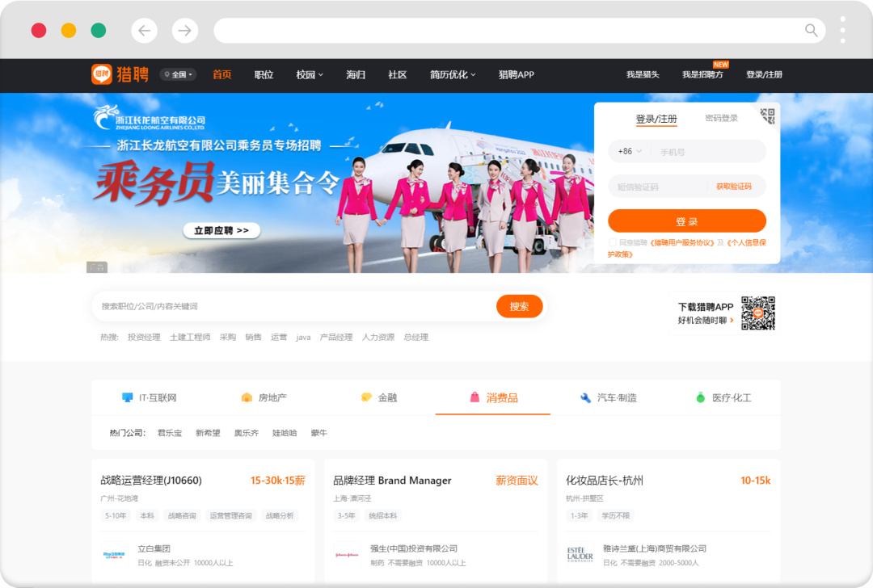
Task: Click the Liepin orange logo icon
Action: pyautogui.click(x=101, y=74)
